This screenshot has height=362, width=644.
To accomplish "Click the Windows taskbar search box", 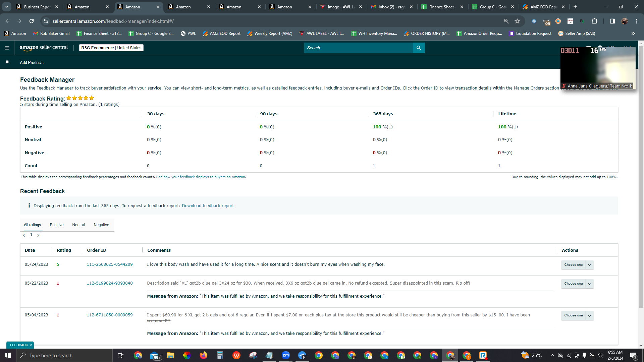I will tap(64, 355).
